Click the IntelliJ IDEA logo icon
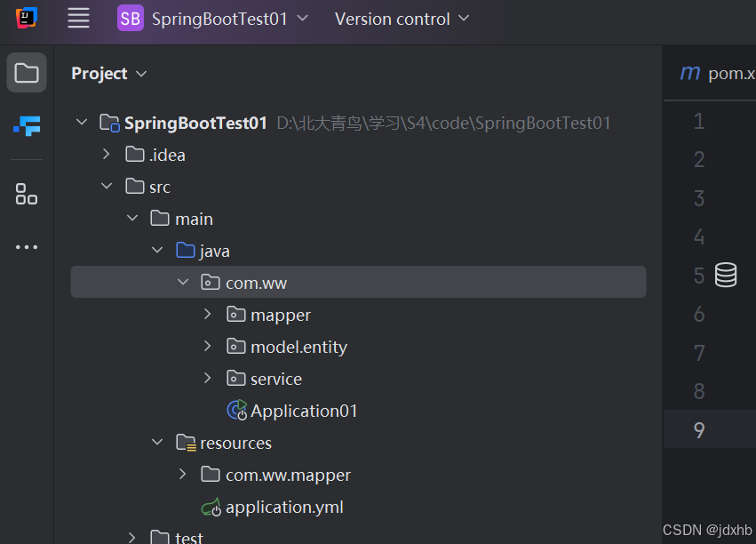This screenshot has height=544, width=756. click(x=27, y=18)
